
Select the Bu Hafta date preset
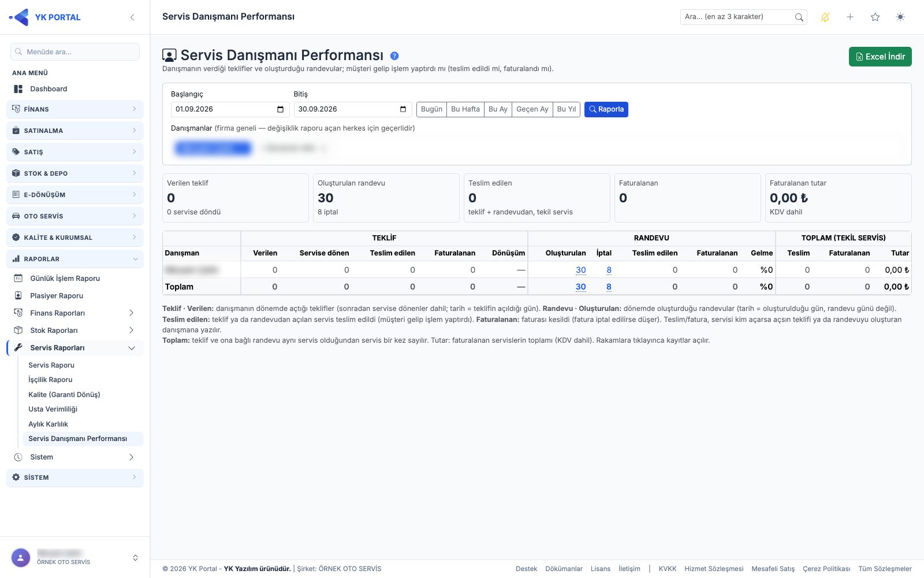(465, 109)
